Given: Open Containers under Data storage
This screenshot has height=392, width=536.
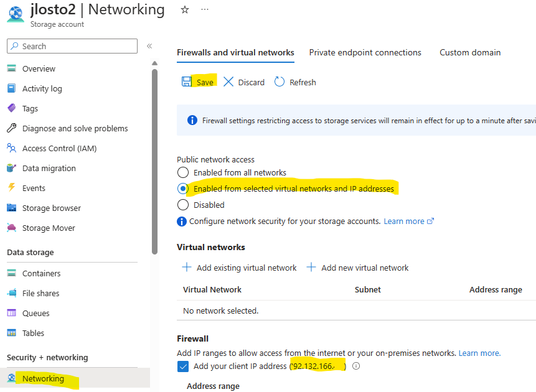Looking at the screenshot, I should tap(41, 273).
